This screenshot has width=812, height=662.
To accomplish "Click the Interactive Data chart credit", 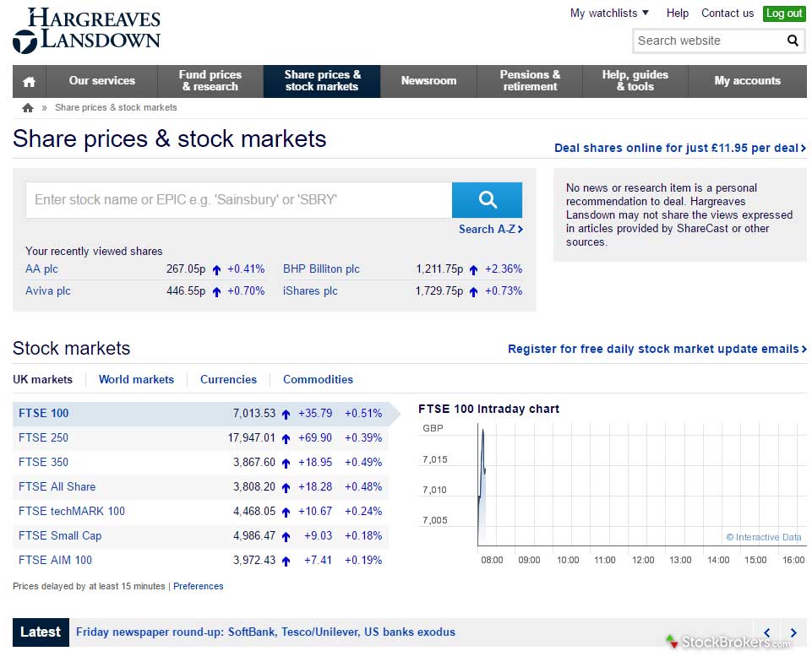I will (764, 537).
